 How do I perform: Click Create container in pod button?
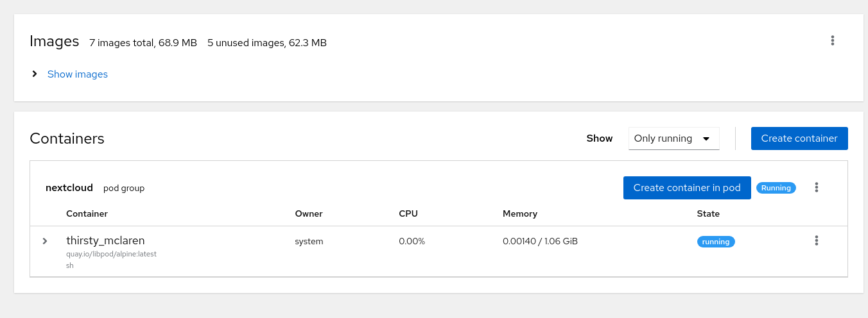click(x=687, y=188)
